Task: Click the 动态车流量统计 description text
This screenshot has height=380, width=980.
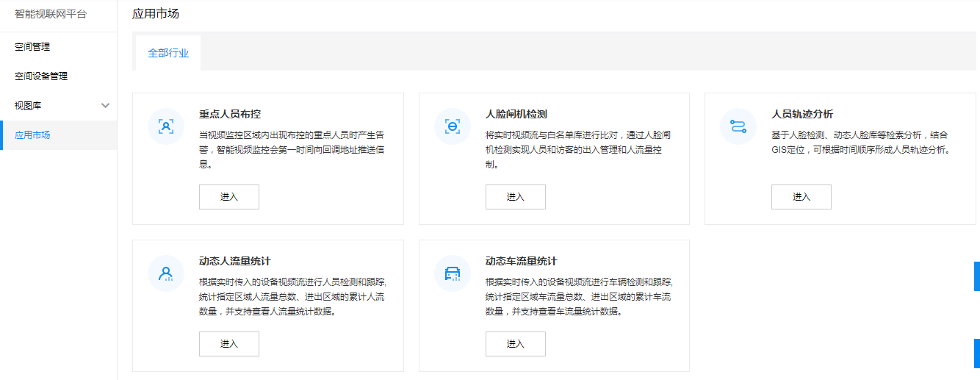Action: pyautogui.click(x=579, y=297)
